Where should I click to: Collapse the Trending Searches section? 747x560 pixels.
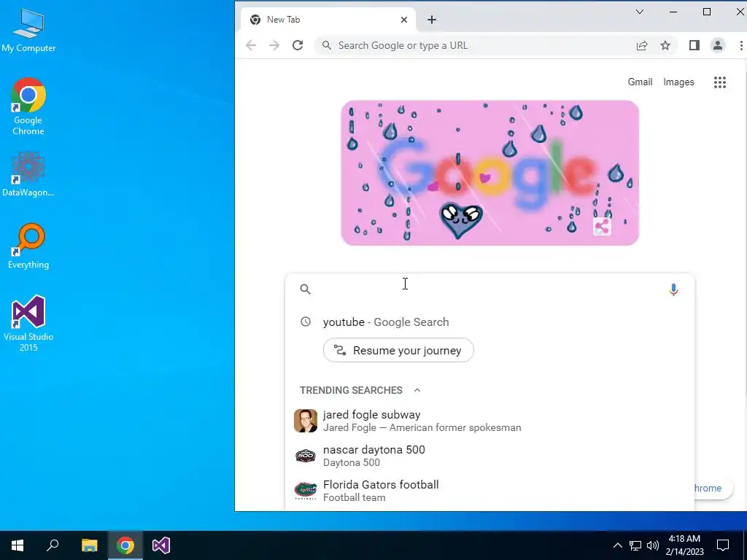(x=417, y=390)
